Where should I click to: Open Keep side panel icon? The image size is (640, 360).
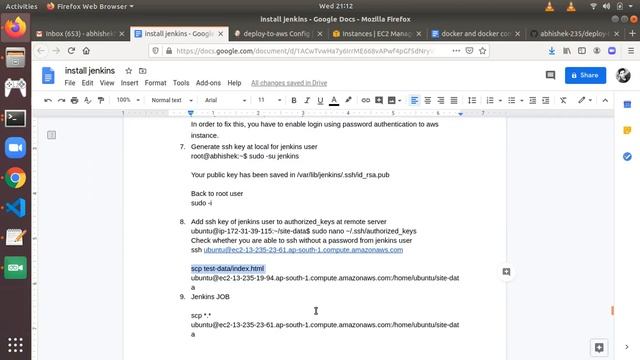pos(627,131)
